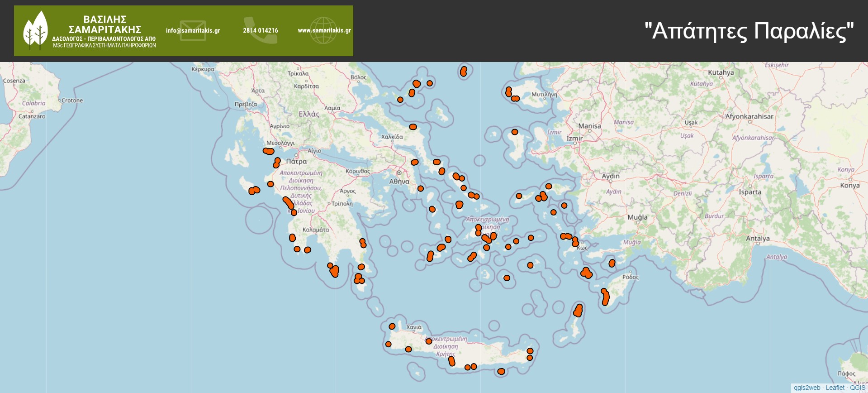The image size is (868, 393).
Task: Click the marker cluster on Karpathos island
Action: pyautogui.click(x=578, y=311)
